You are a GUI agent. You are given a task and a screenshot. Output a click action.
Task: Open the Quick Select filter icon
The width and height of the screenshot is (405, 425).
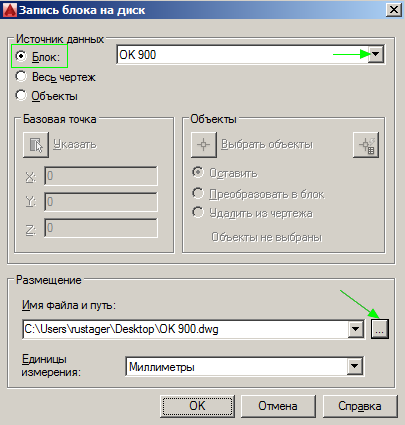coord(366,145)
